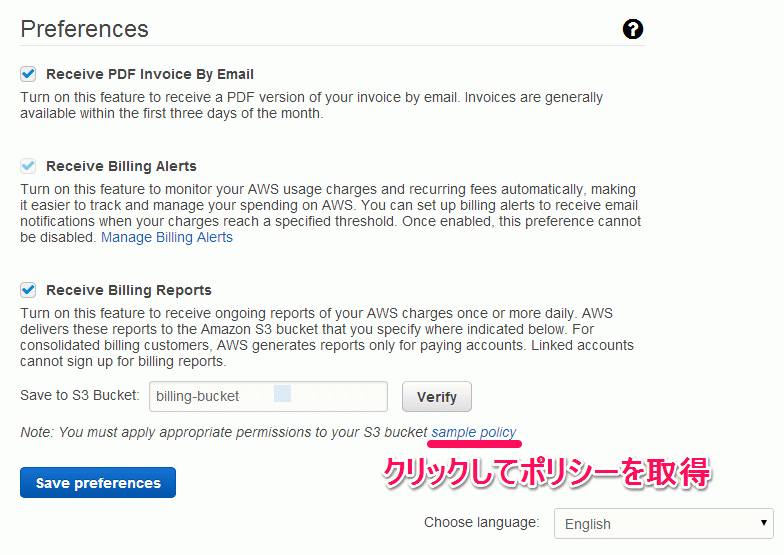Click the Verify button
The image size is (784, 555).
[436, 396]
